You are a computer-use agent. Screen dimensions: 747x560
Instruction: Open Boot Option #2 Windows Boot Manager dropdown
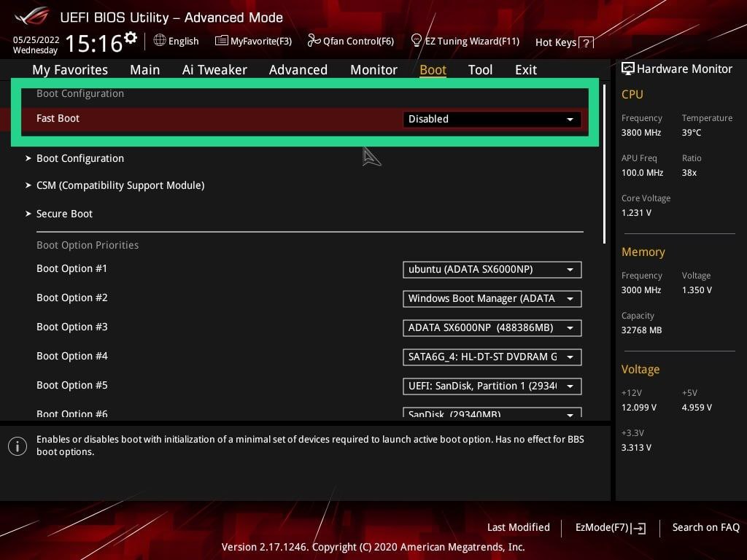(492, 298)
